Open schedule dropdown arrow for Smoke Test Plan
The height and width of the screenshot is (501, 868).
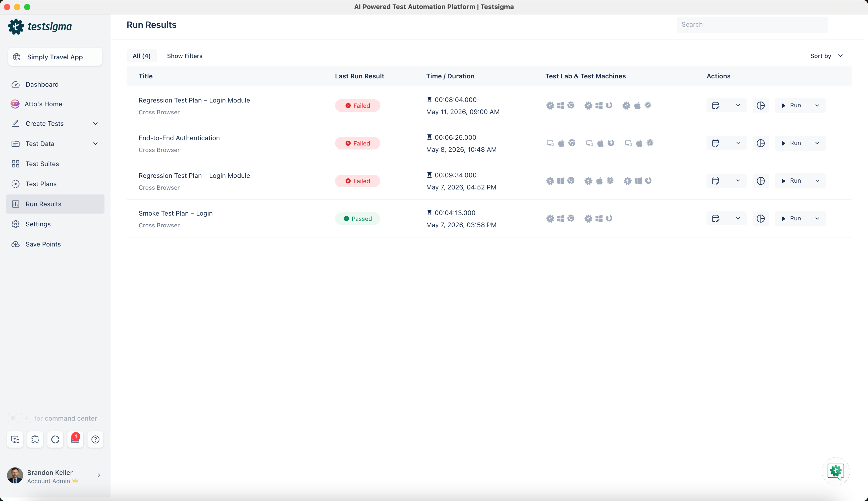pos(738,219)
